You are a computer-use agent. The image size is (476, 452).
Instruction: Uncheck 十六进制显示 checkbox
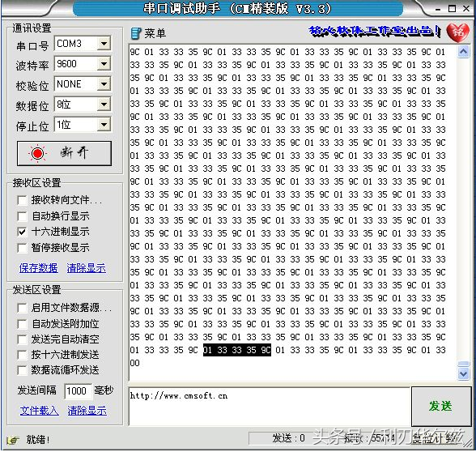coord(22,232)
